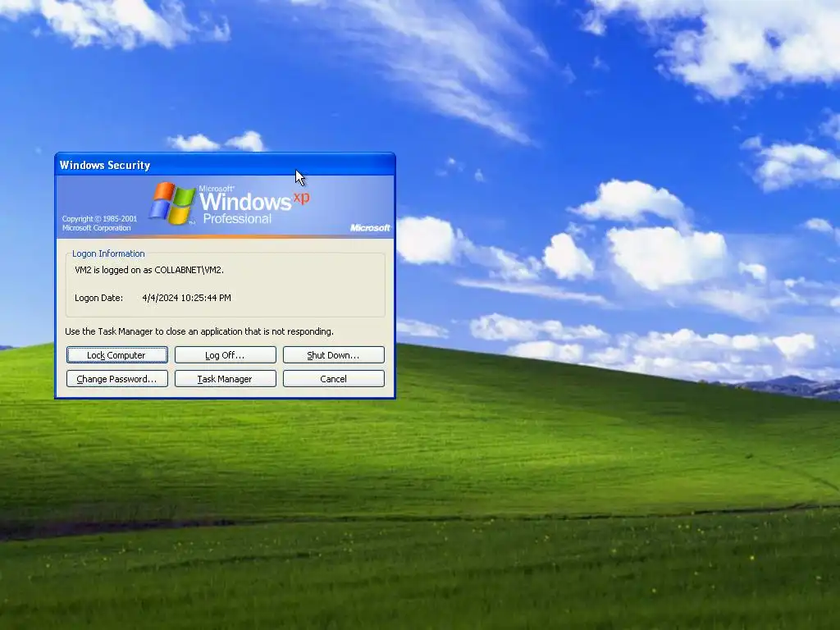This screenshot has height=630, width=840.
Task: Choose Log Off... in Windows Security
Action: (x=225, y=354)
